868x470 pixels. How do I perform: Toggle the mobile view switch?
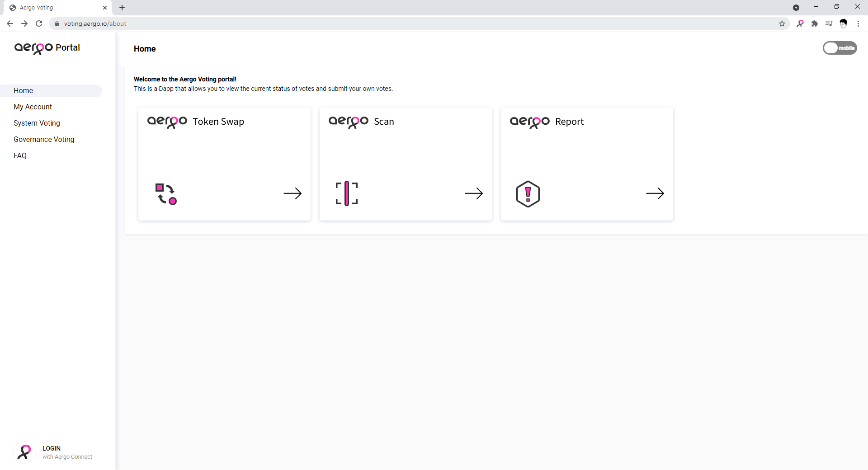pos(840,48)
